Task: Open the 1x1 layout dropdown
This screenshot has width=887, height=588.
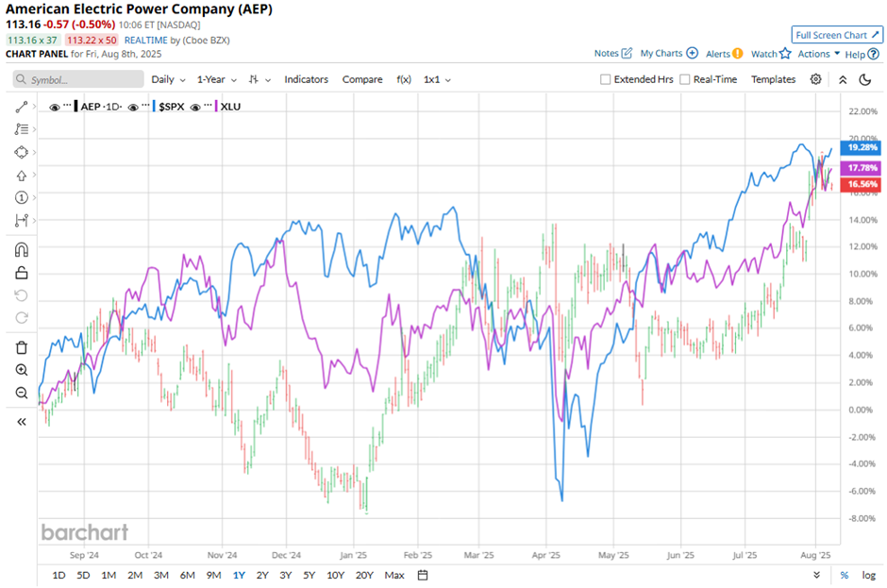Action: 437,80
